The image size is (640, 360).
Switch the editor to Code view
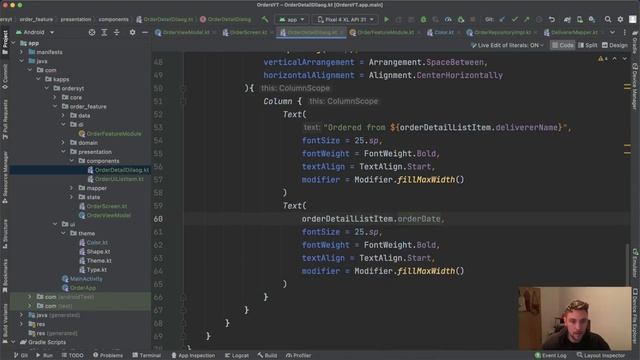point(562,45)
